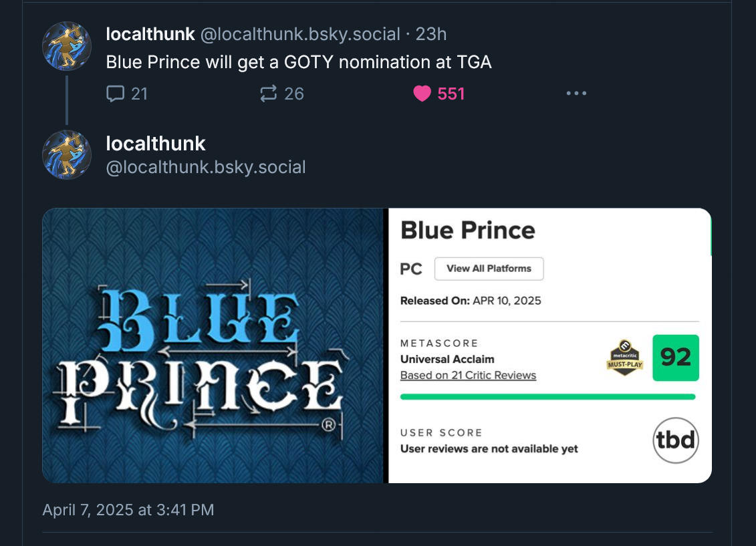Toggle the pink like heart with 551
Screen dimensions: 756x546
422,94
